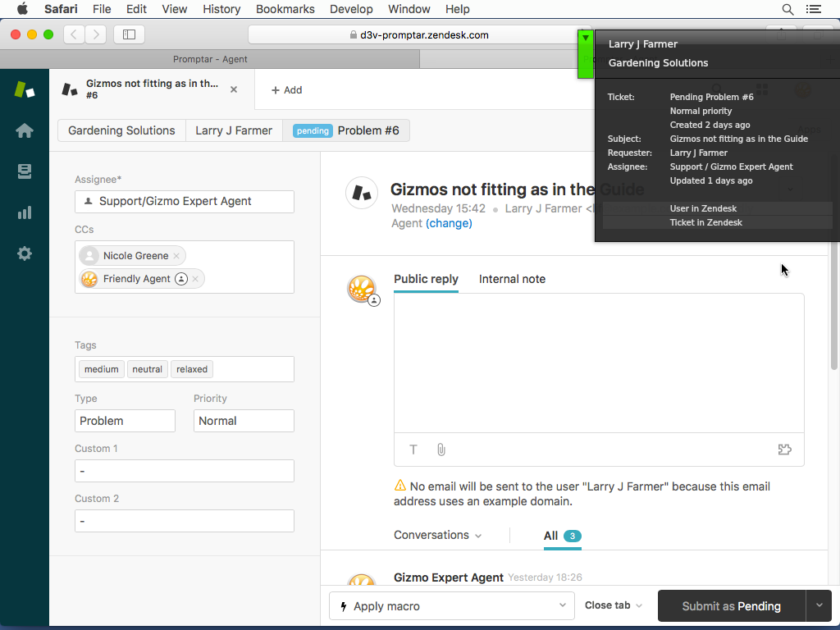Open the Develop menu
This screenshot has height=630, width=840.
[351, 9]
